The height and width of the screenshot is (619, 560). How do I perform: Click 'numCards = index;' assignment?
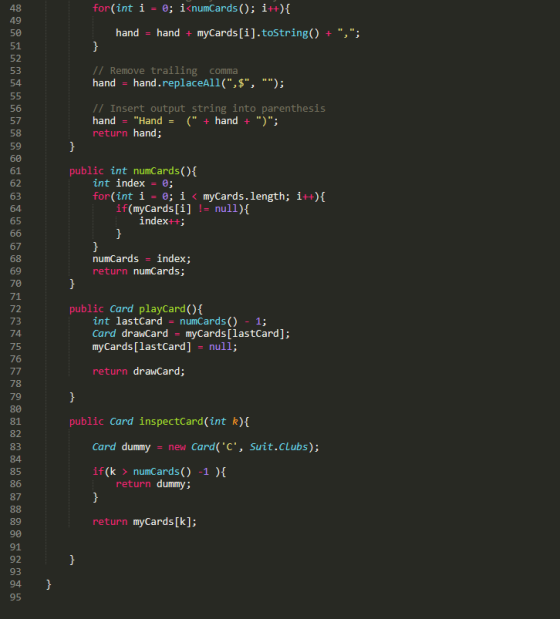point(142,259)
